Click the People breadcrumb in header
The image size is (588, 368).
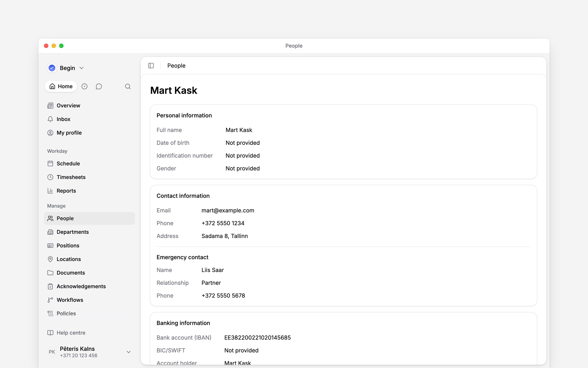(176, 66)
